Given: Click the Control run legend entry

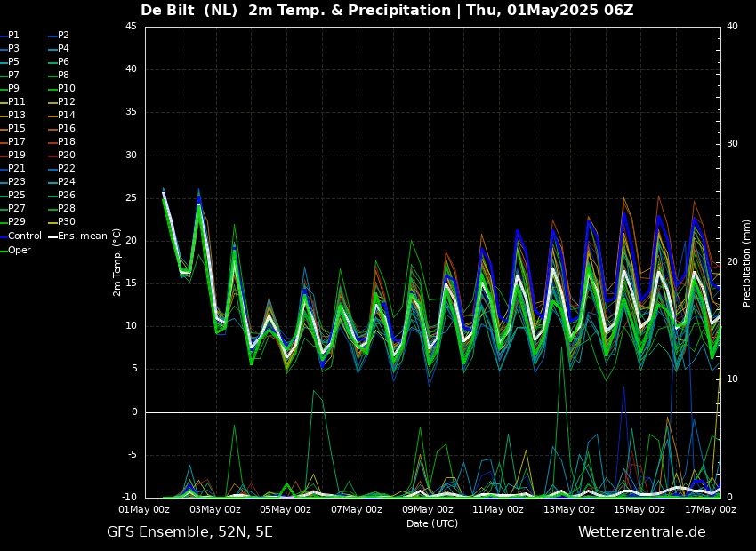Looking at the screenshot, I should [x=24, y=236].
